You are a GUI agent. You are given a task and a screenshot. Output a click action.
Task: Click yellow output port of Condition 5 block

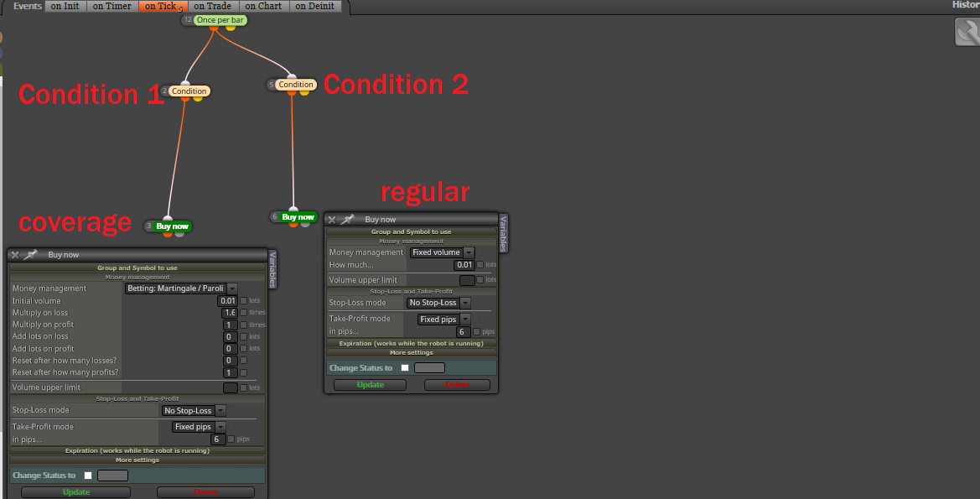(303, 92)
